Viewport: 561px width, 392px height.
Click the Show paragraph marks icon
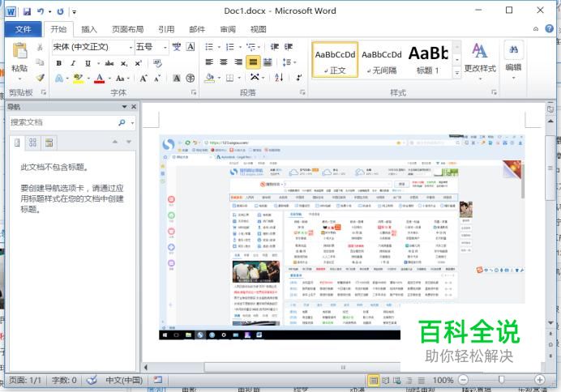tap(299, 78)
